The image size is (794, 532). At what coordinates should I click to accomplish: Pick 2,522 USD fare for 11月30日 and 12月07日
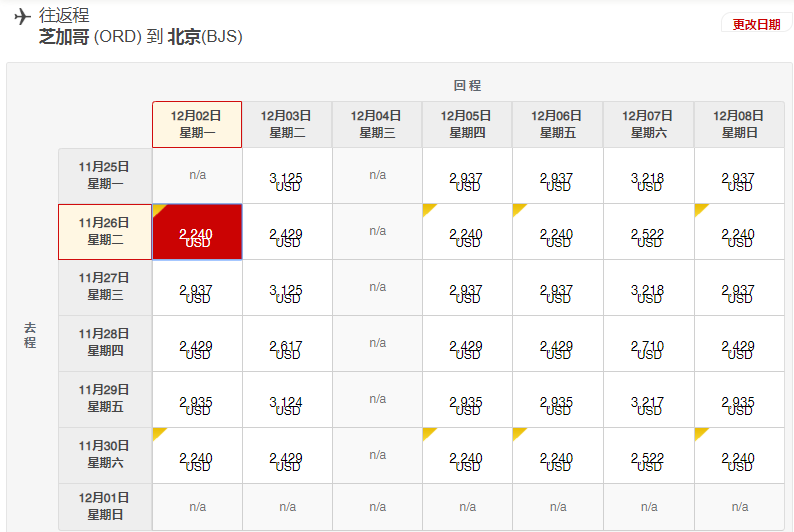tap(649, 456)
